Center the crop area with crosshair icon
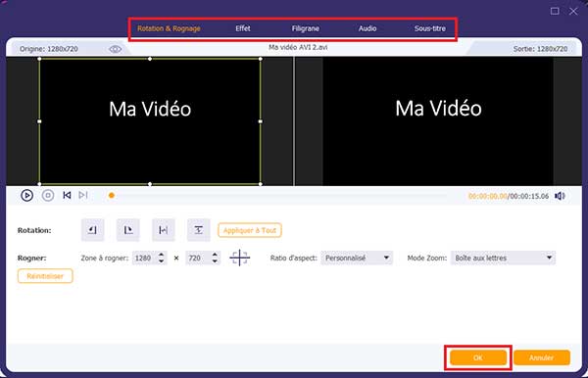 coord(240,258)
